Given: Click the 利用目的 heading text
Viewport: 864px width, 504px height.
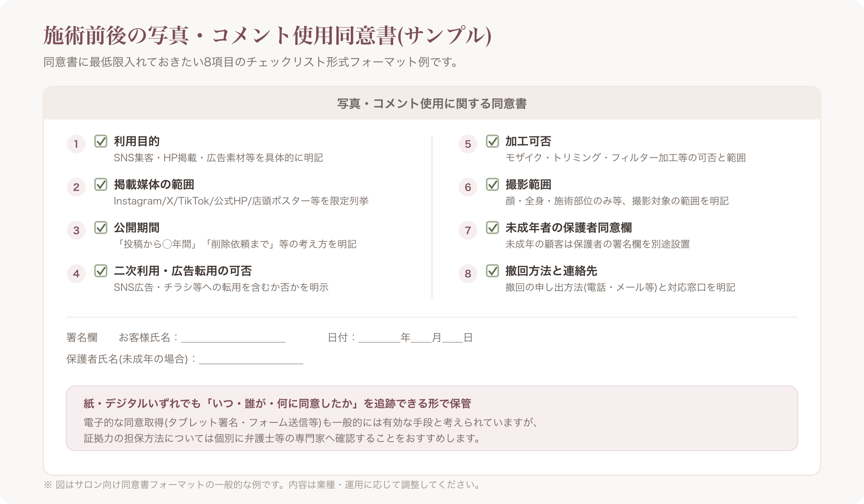Looking at the screenshot, I should pos(137,141).
